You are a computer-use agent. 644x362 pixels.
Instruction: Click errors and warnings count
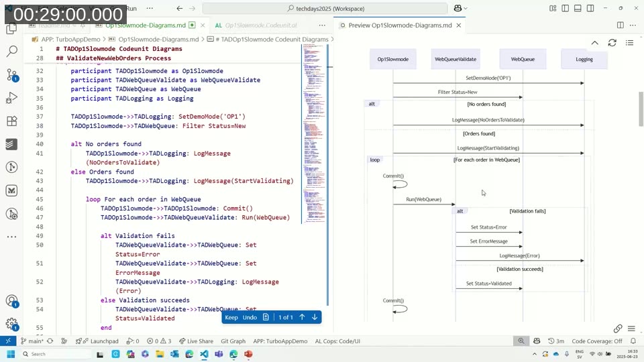tap(159, 341)
